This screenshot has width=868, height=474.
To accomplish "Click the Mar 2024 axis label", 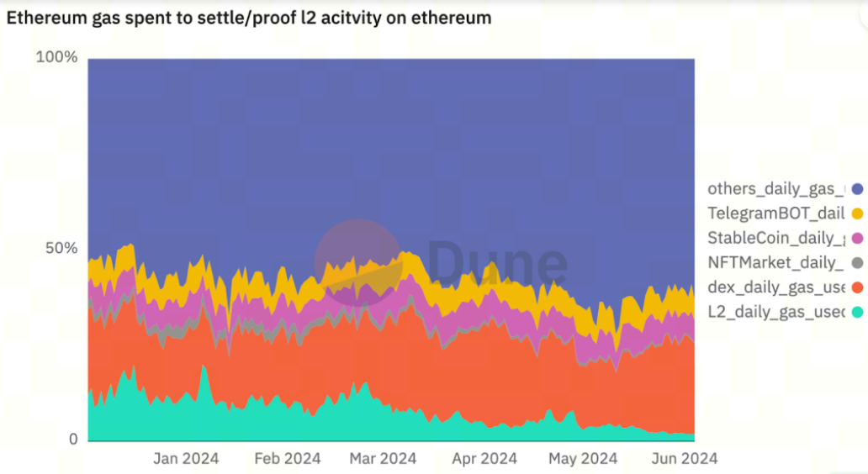I will pos(383,459).
